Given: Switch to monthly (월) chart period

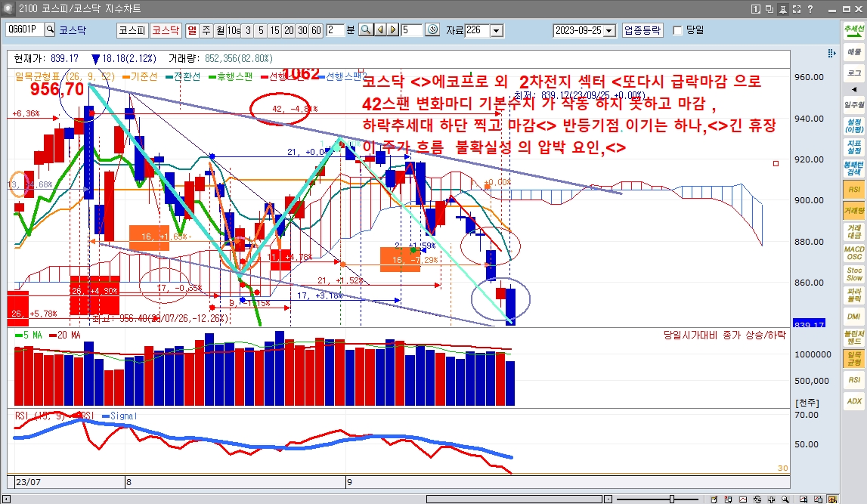Looking at the screenshot, I should pyautogui.click(x=220, y=30).
